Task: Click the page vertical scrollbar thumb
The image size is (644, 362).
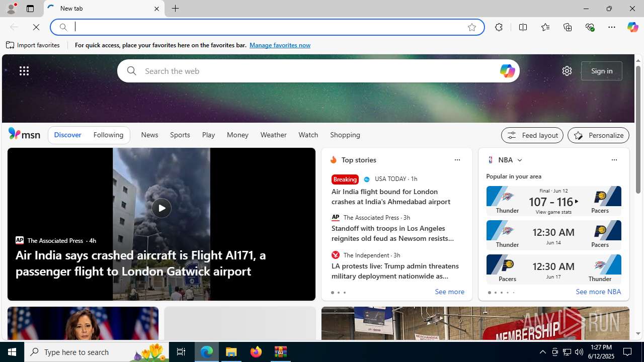Action: (x=638, y=129)
